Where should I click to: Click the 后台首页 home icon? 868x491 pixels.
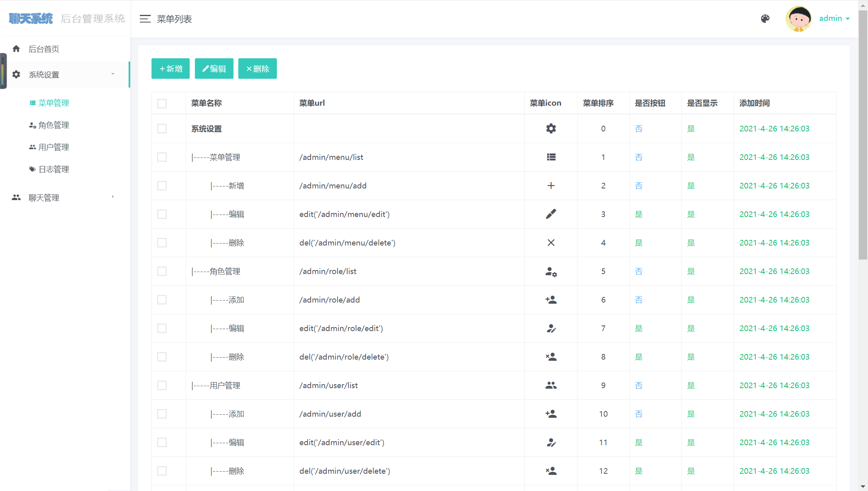click(x=16, y=49)
